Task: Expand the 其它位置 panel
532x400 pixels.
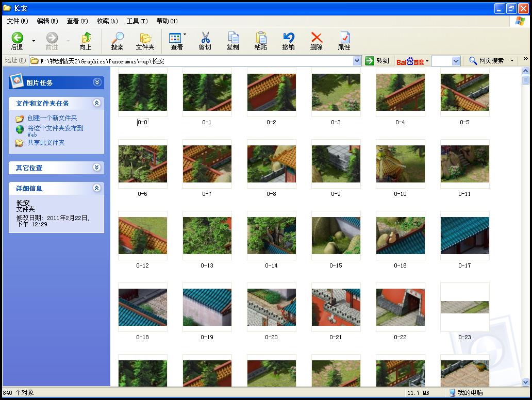Action: (97, 167)
